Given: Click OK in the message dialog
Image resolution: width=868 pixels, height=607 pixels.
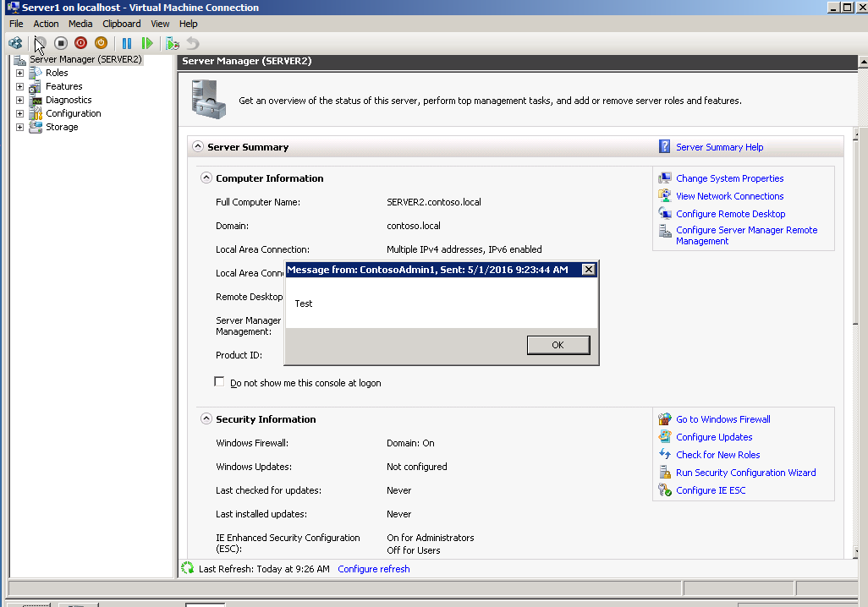Looking at the screenshot, I should pyautogui.click(x=558, y=345).
